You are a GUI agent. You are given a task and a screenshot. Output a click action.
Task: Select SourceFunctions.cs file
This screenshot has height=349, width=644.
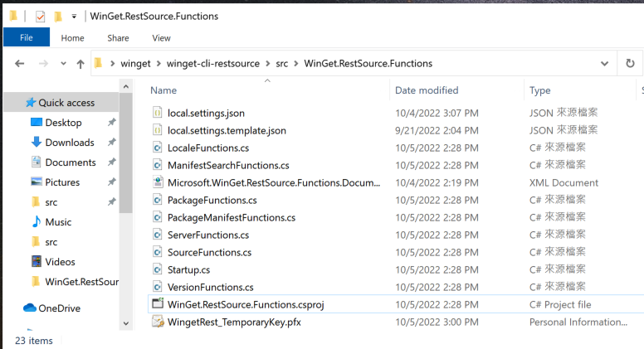pyautogui.click(x=209, y=252)
